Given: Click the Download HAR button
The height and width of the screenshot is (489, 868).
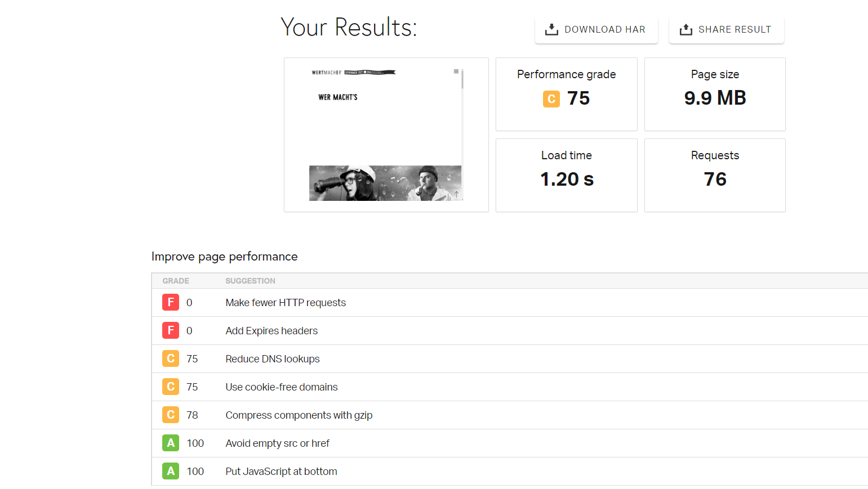Looking at the screenshot, I should click(596, 30).
